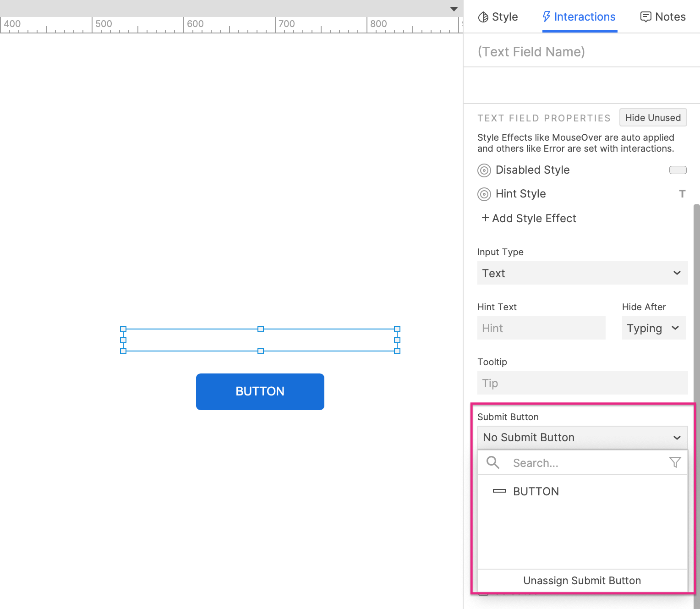700x609 pixels.
Task: Click the magnifier icon in the search field
Action: pos(492,462)
